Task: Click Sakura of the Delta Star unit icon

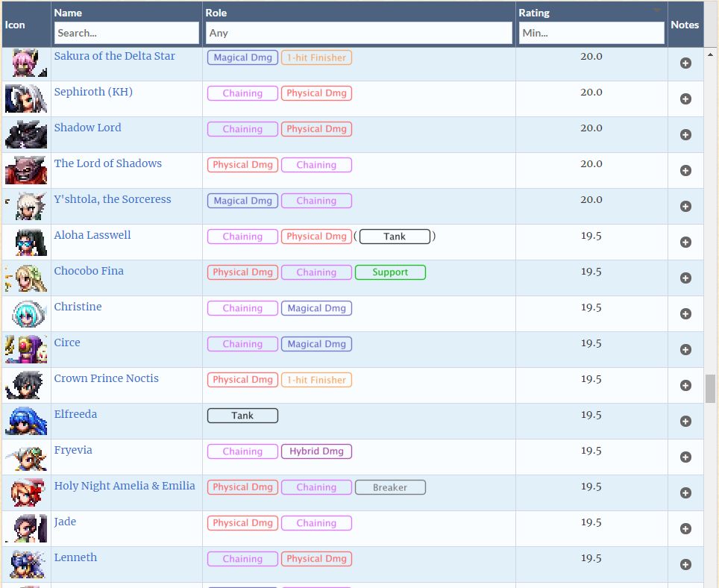Action: coord(26,63)
